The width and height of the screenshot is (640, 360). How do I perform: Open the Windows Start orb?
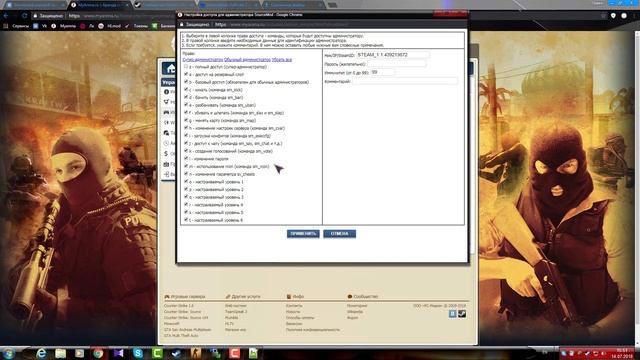9,353
